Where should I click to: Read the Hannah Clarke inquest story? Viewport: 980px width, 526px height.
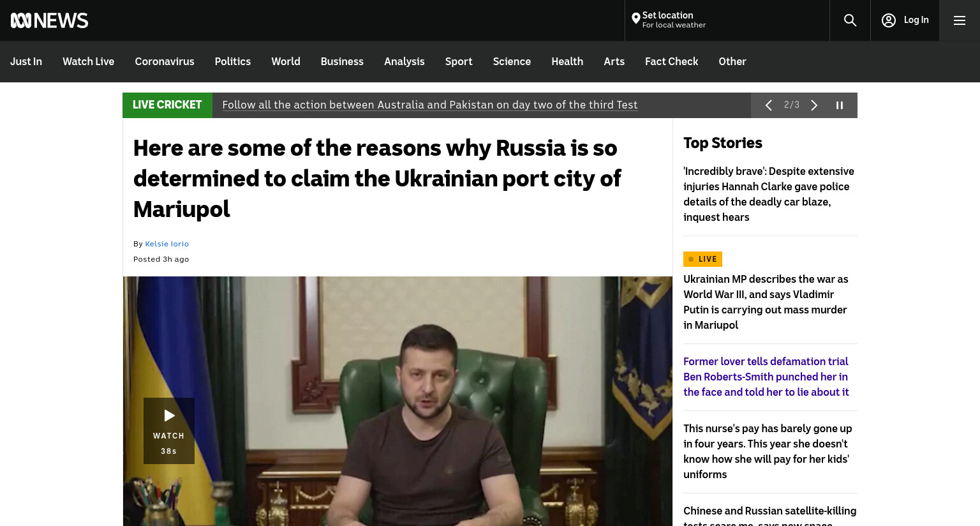pos(769,194)
